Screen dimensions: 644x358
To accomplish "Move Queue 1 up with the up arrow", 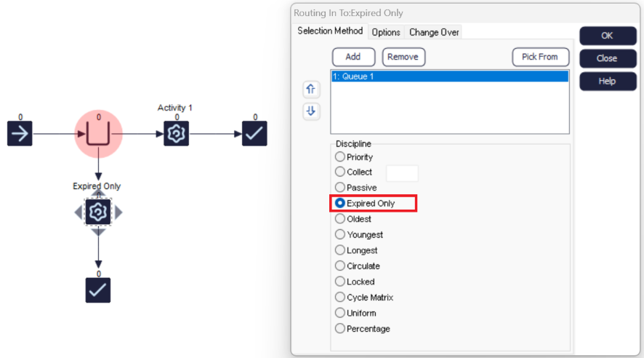I will pos(311,89).
